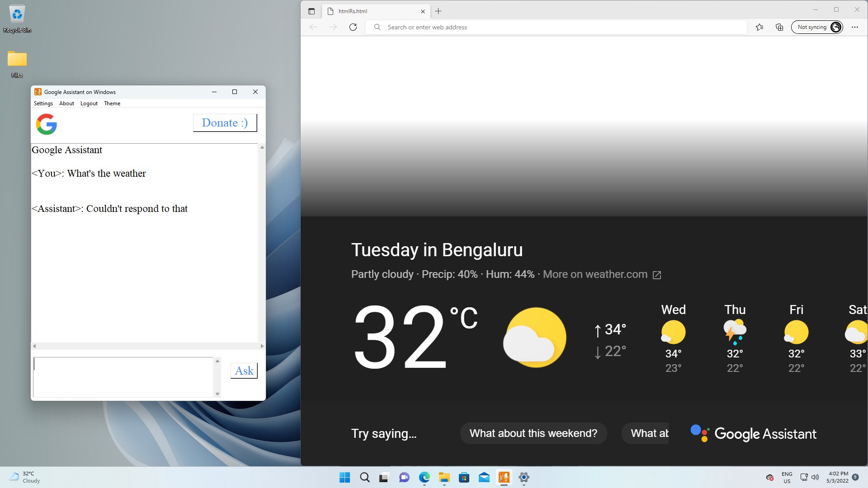Image resolution: width=868 pixels, height=488 pixels.
Task: Open Microsoft Edge from the taskbar
Action: point(424,477)
